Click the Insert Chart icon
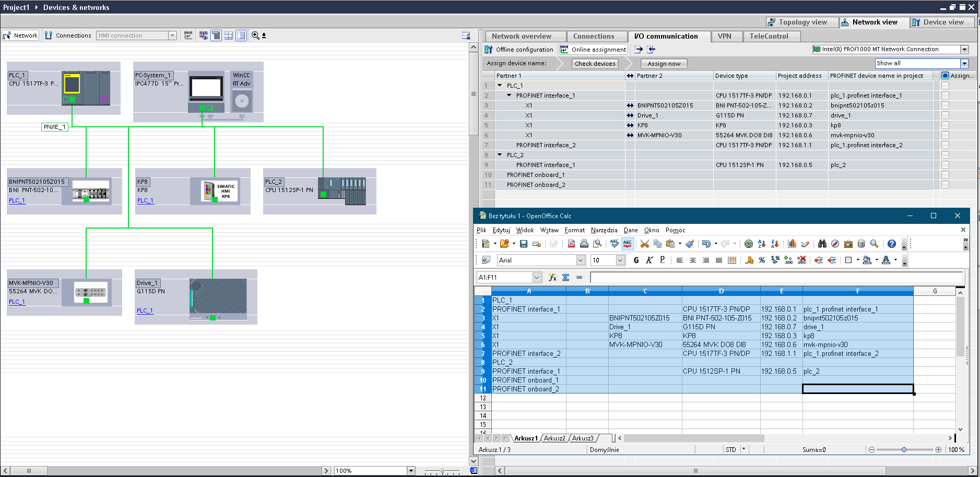980x477 pixels. (x=792, y=244)
